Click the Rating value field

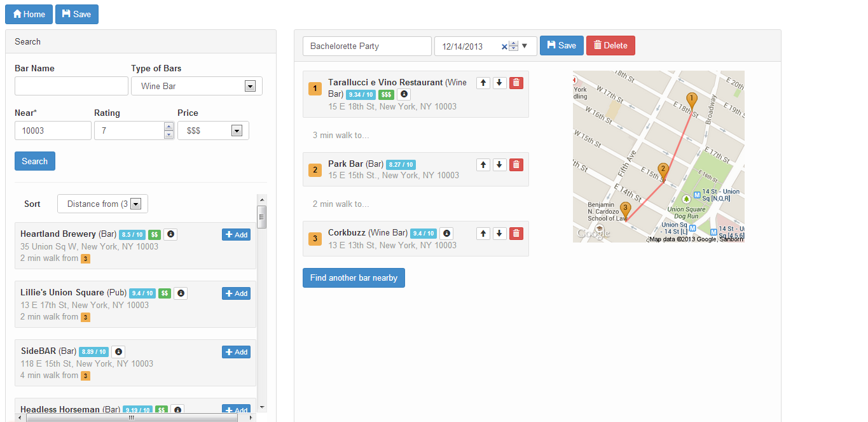[x=128, y=130]
